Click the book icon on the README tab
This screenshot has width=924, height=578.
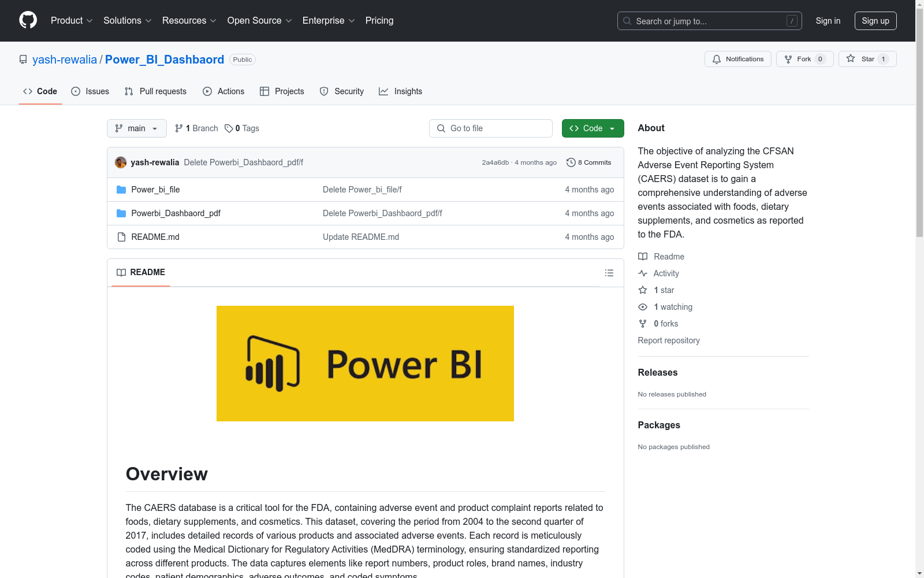tap(121, 272)
